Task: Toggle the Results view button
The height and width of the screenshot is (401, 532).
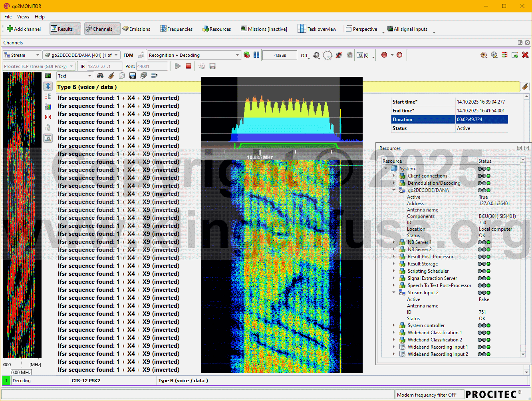Action: tap(62, 29)
